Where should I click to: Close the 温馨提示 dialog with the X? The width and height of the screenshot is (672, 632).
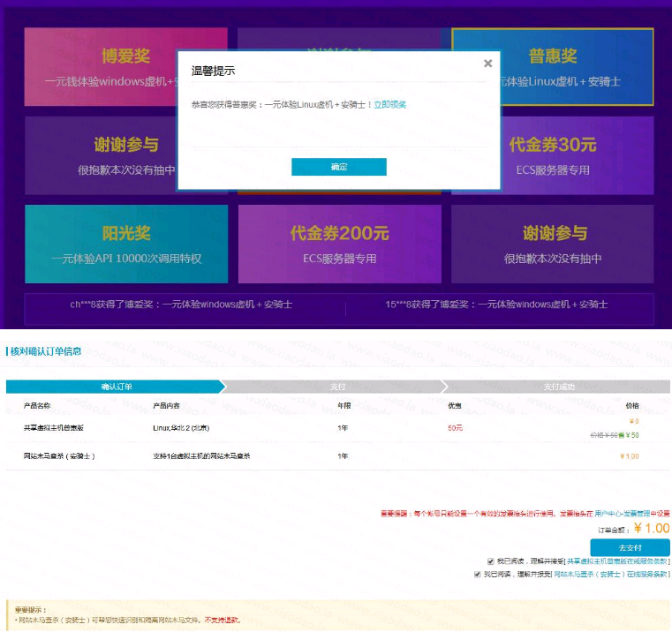pyautogui.click(x=487, y=64)
